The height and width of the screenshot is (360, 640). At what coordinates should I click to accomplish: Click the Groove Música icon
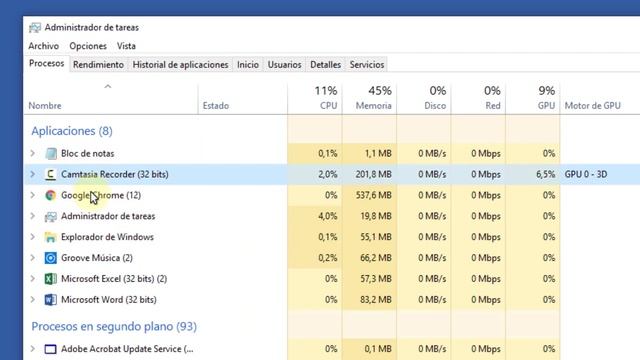(51, 258)
